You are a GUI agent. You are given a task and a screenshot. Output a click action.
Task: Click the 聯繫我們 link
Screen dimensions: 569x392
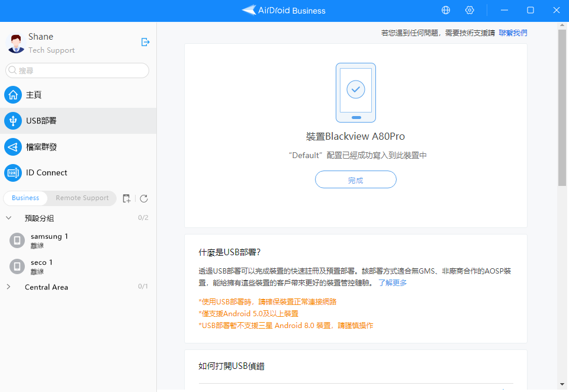513,33
